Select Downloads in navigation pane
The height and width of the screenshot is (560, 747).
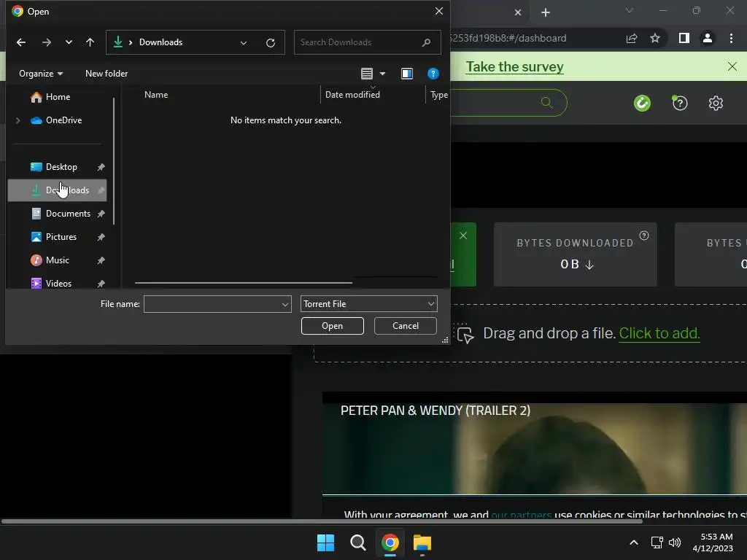[57, 190]
